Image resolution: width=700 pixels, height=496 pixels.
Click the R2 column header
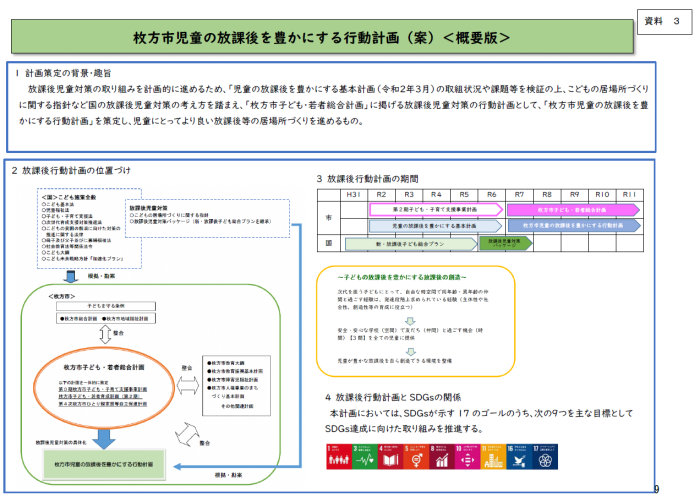tap(381, 195)
